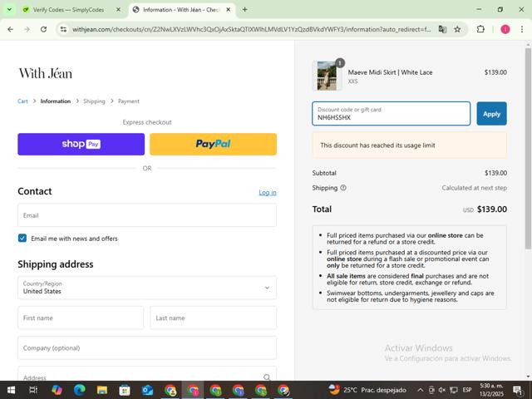Open File Explorer from taskbar

coord(102,390)
